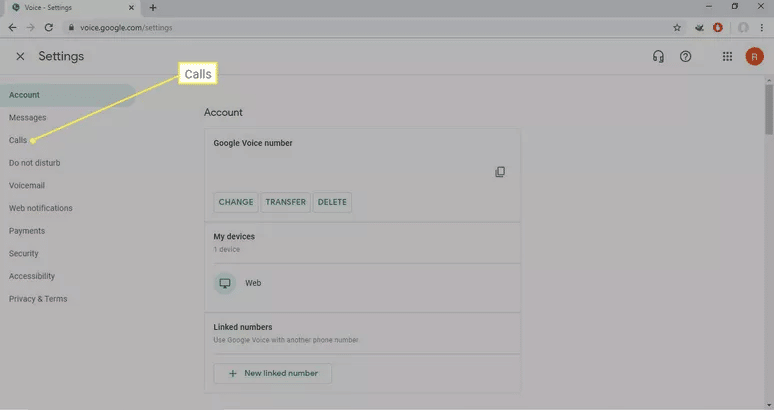The width and height of the screenshot is (774, 410).
Task: Go forward in browser history
Action: 31,28
